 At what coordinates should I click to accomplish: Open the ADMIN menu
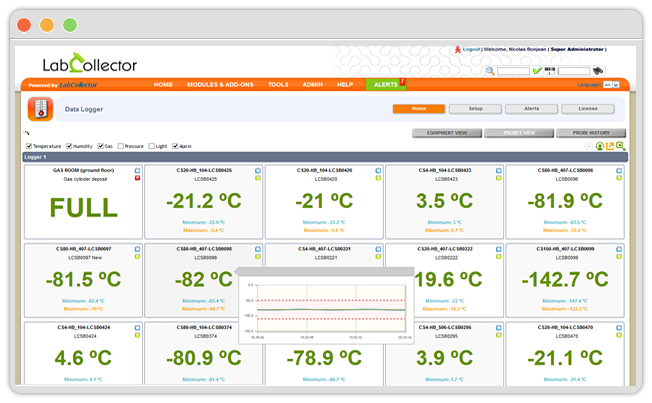click(x=313, y=84)
